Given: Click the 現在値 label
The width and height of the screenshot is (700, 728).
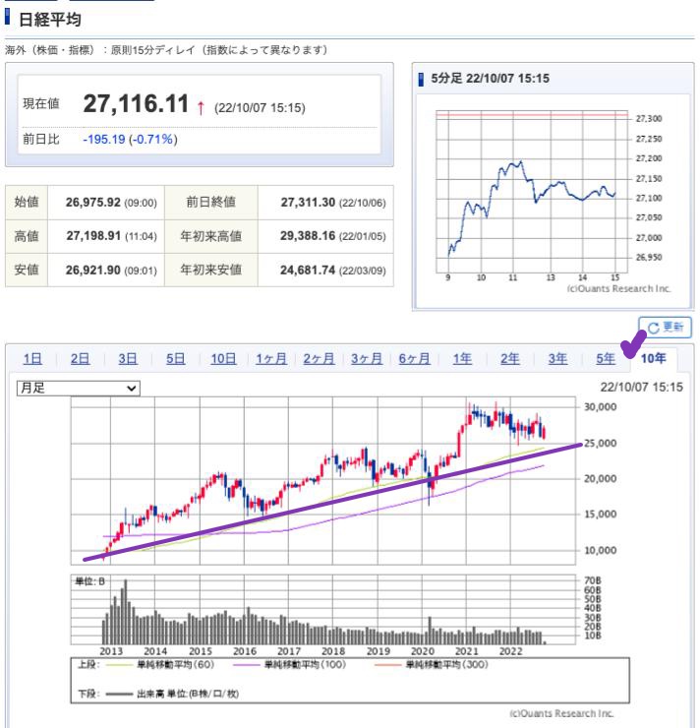Looking at the screenshot, I should pos(41,103).
